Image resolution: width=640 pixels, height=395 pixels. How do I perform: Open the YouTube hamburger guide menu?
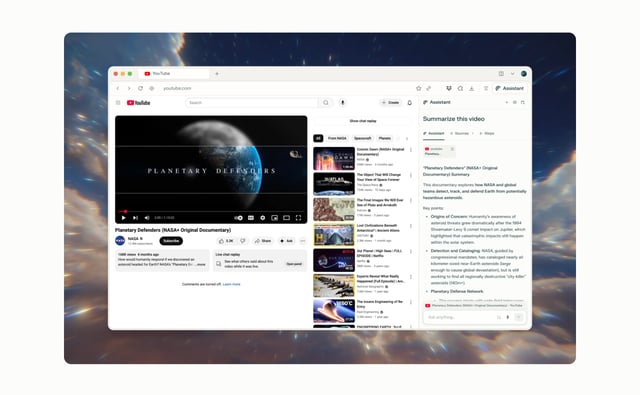[x=118, y=103]
